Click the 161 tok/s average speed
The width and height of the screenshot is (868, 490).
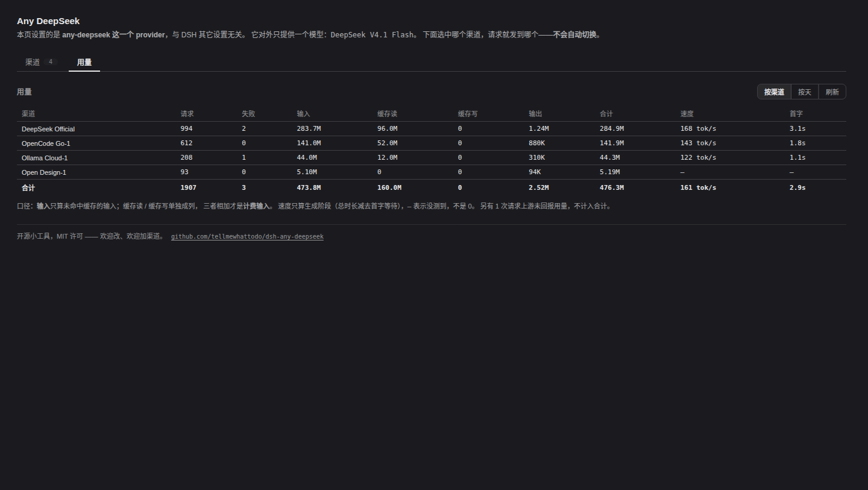[698, 187]
